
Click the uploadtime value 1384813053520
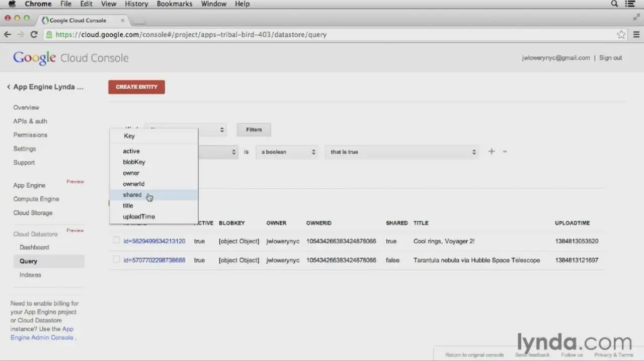577,241
